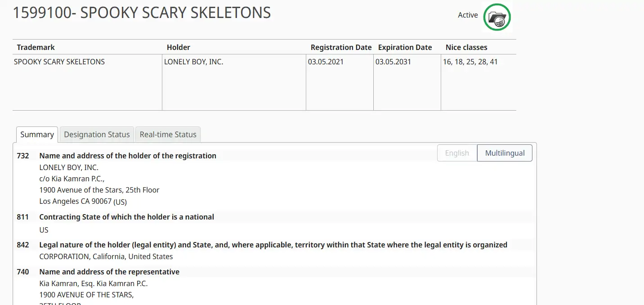Click the Nice classes column header

tap(466, 47)
